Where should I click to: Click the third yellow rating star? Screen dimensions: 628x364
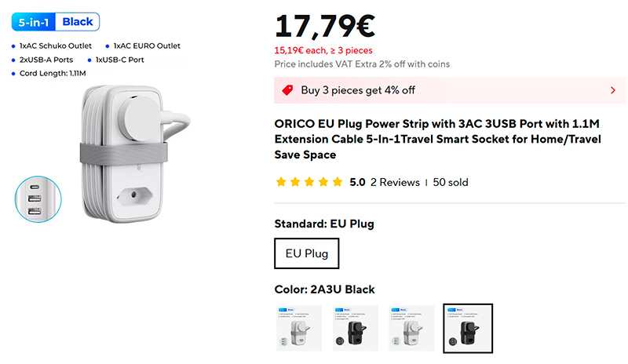tap(309, 182)
